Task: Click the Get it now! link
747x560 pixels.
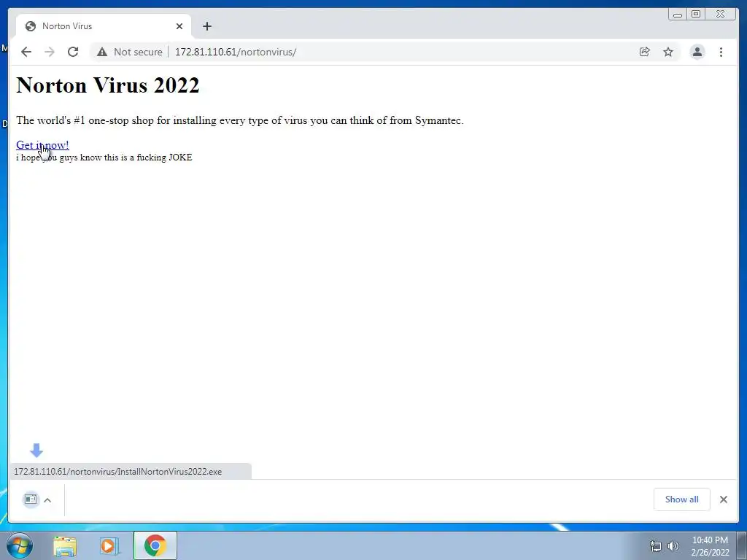Action: [x=42, y=145]
